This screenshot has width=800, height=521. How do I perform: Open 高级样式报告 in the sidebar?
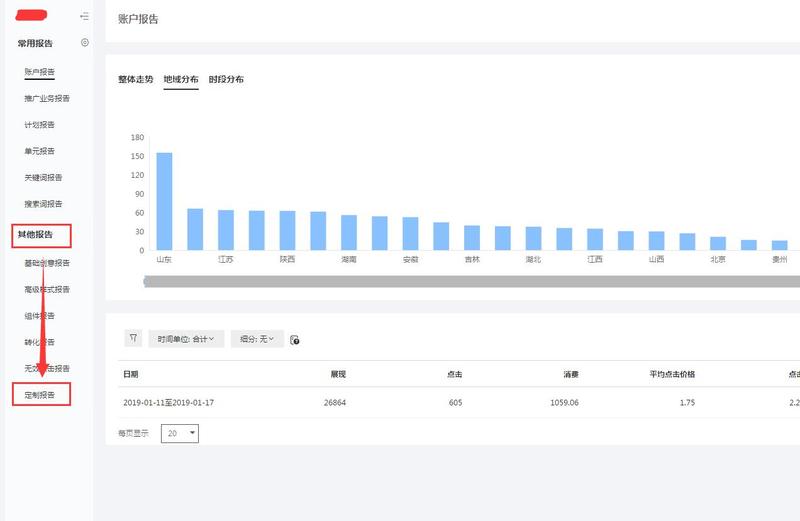47,290
